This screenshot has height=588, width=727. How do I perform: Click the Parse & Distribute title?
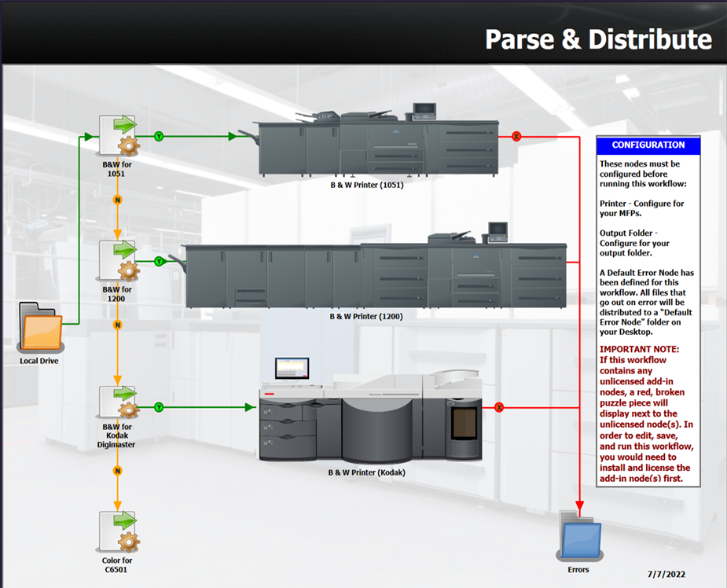point(598,39)
